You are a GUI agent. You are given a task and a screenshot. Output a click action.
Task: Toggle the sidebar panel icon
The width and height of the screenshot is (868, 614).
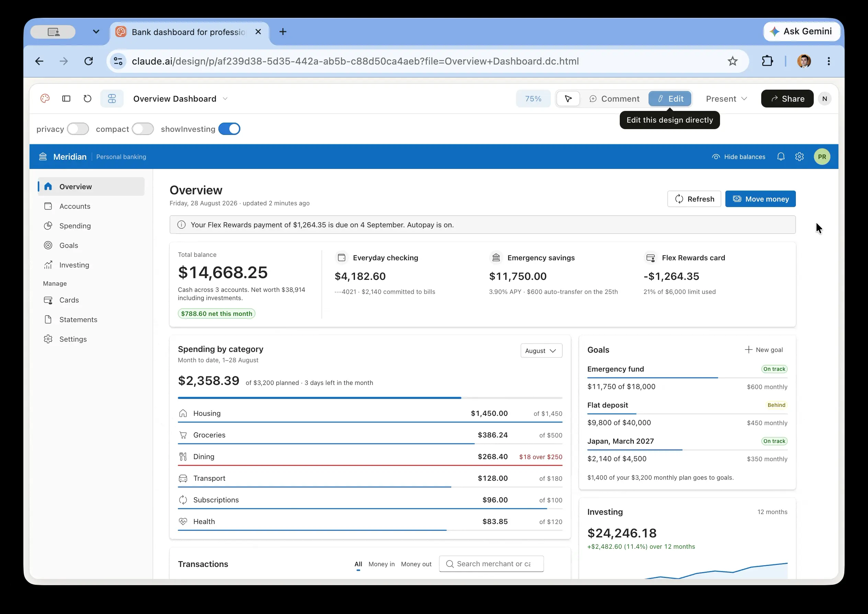66,99
